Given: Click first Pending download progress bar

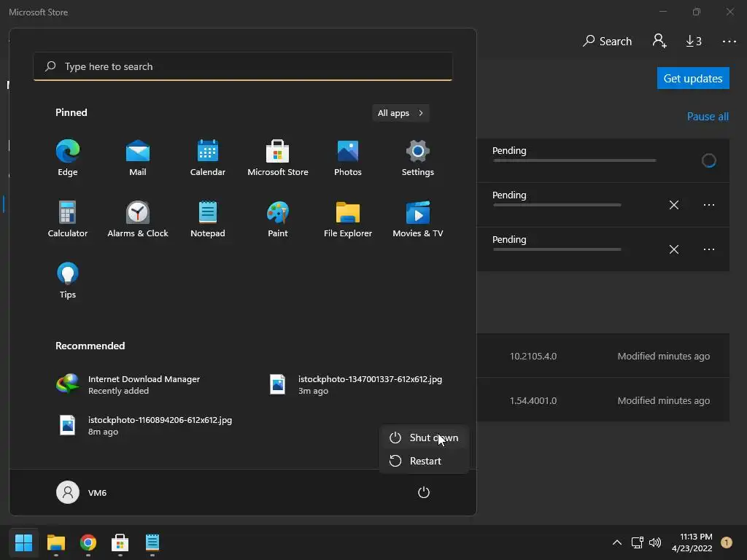Looking at the screenshot, I should (x=575, y=161).
